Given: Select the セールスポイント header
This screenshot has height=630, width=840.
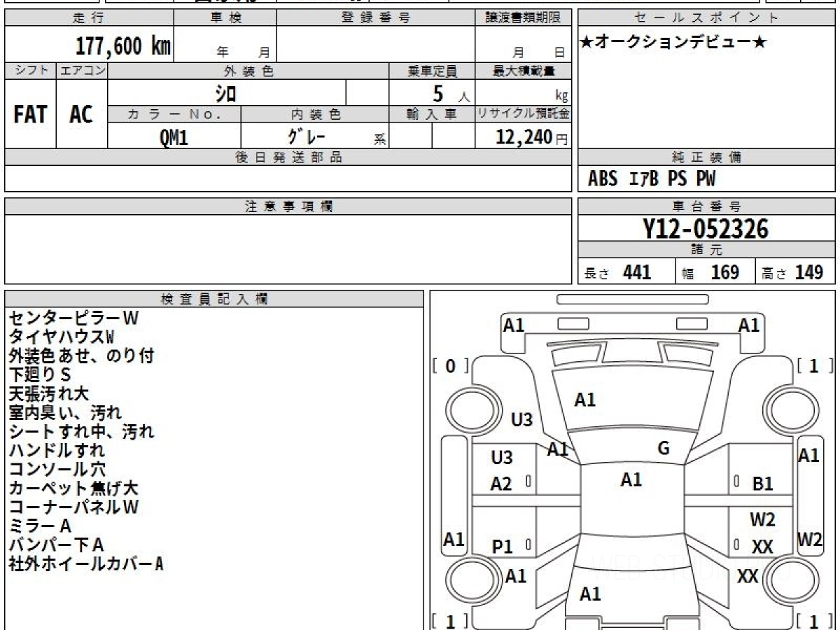Looking at the screenshot, I should point(706,18).
